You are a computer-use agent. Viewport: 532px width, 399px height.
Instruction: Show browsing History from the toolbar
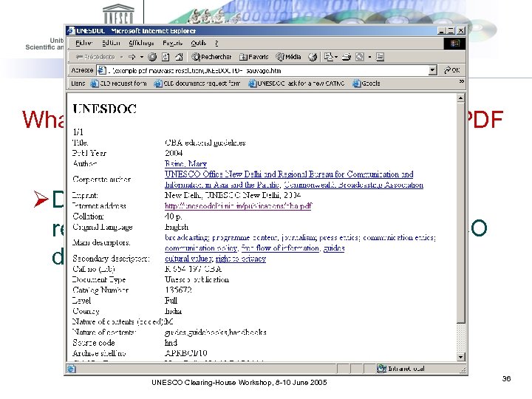point(313,57)
